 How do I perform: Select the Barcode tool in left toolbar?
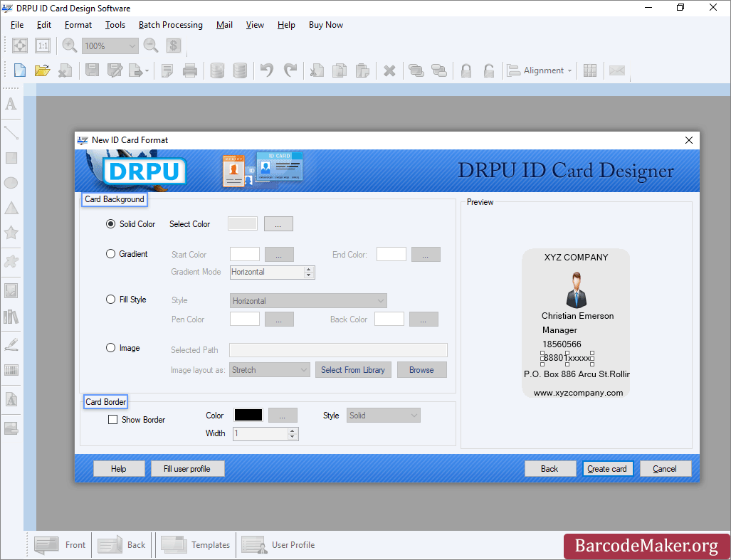pos(11,371)
